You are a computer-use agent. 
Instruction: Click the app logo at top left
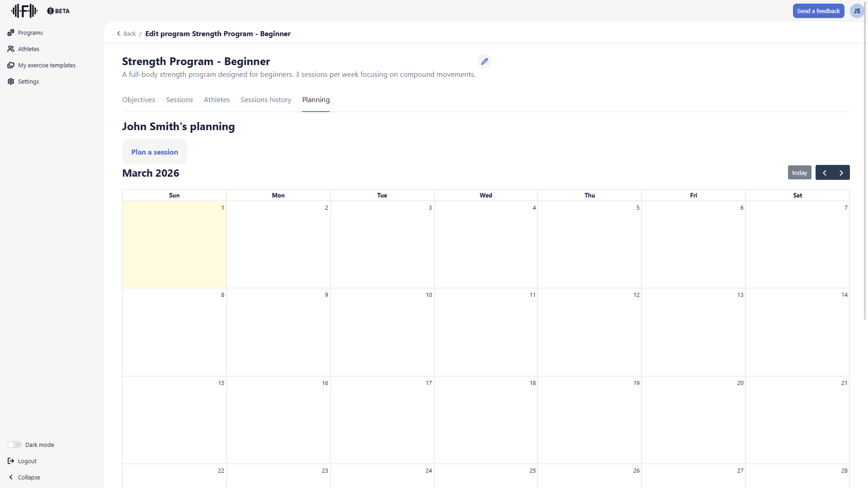(x=24, y=11)
